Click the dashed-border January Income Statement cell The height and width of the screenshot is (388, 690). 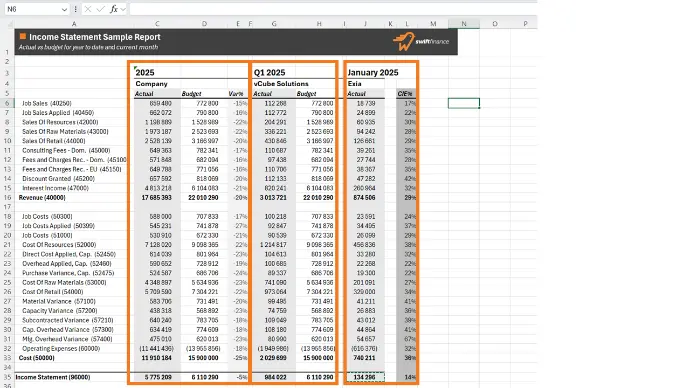[x=365, y=377]
